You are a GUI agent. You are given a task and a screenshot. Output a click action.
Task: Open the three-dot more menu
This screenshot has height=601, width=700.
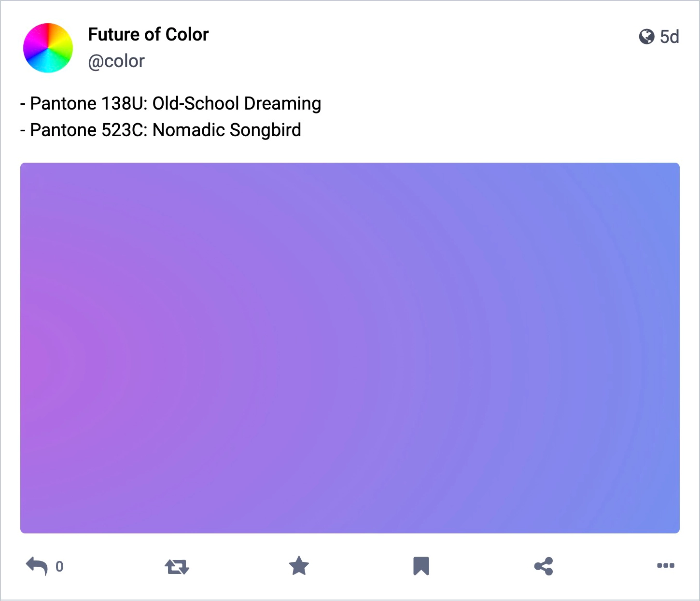pos(666,566)
